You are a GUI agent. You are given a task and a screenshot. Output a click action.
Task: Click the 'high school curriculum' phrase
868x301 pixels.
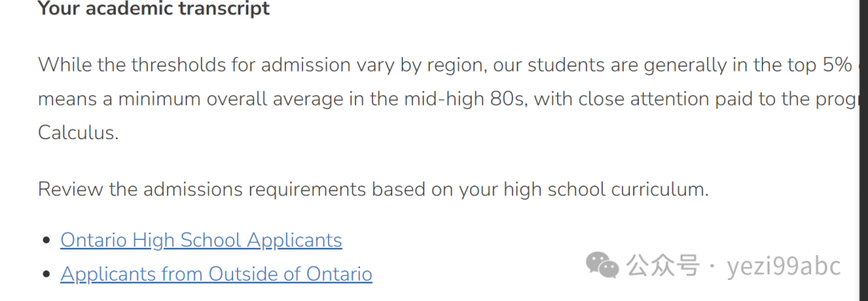pos(605,190)
